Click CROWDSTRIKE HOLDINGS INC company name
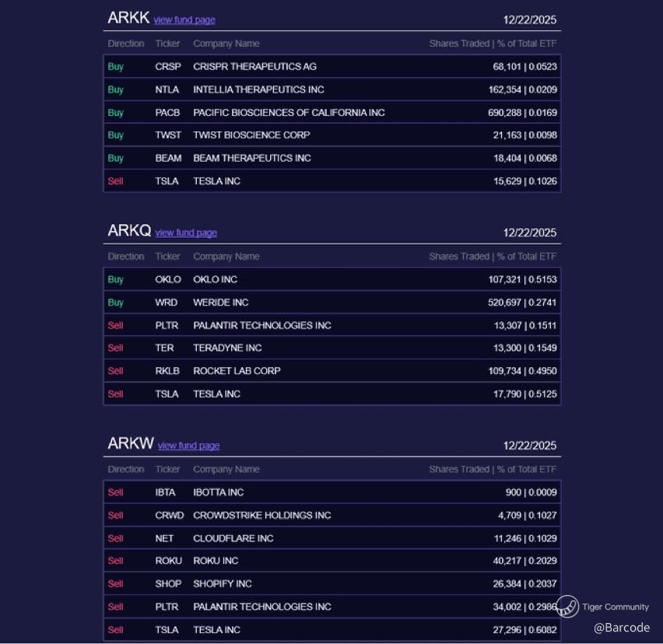 [262, 516]
